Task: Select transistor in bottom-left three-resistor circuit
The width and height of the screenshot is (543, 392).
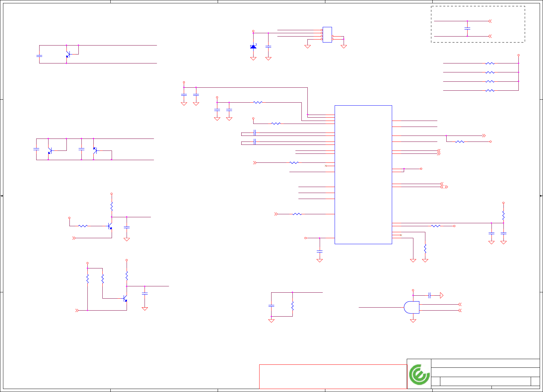Action: 125,298
